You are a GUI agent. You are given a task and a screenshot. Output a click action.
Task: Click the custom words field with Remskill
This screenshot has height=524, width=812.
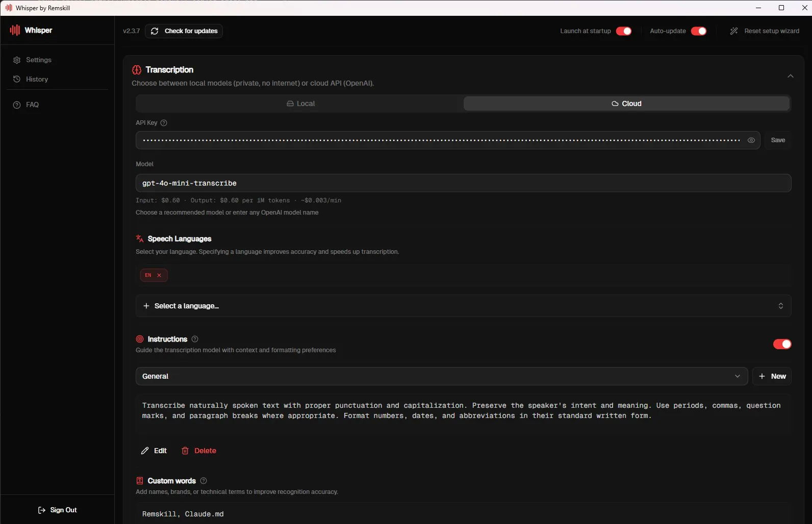coord(463,514)
